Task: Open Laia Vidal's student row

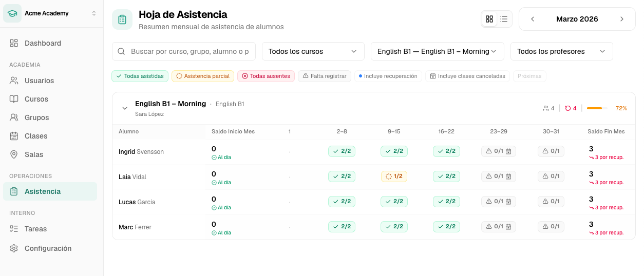Action: click(373, 176)
